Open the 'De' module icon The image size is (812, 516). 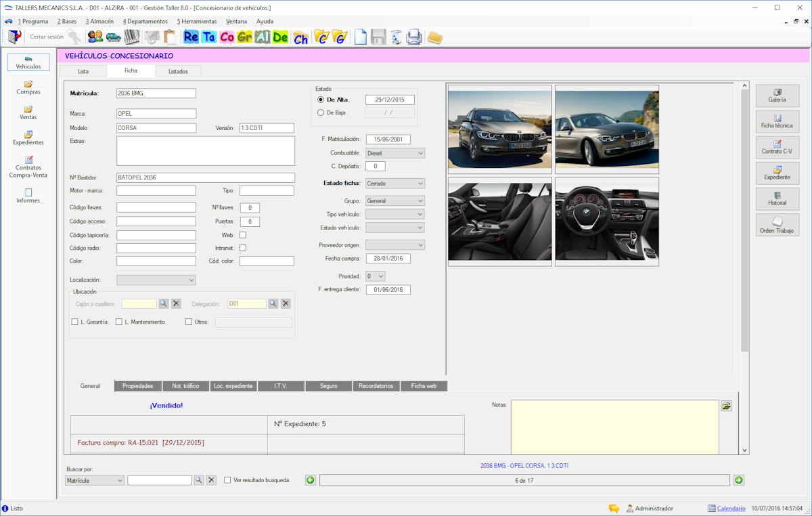point(280,37)
